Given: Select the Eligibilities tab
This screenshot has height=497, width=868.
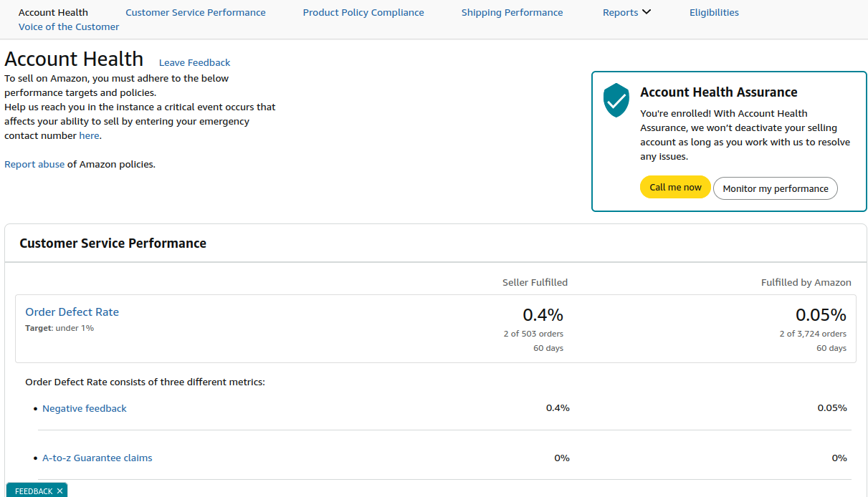Looking at the screenshot, I should [x=714, y=12].
